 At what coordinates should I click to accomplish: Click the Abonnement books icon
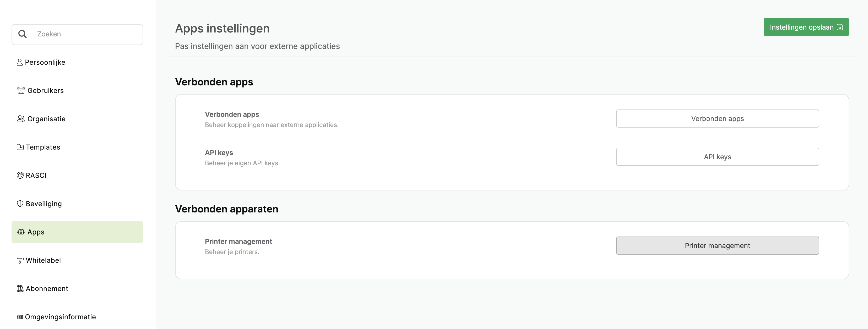point(20,289)
